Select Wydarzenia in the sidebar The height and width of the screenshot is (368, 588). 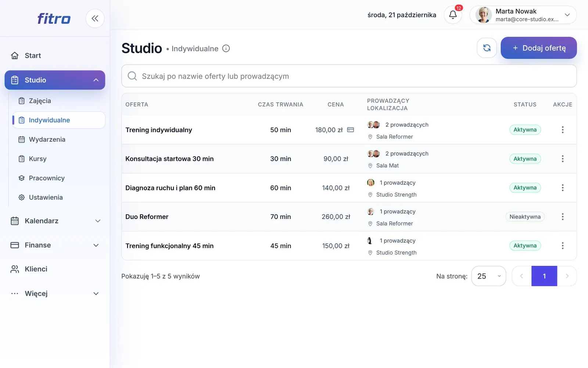[x=59, y=139]
